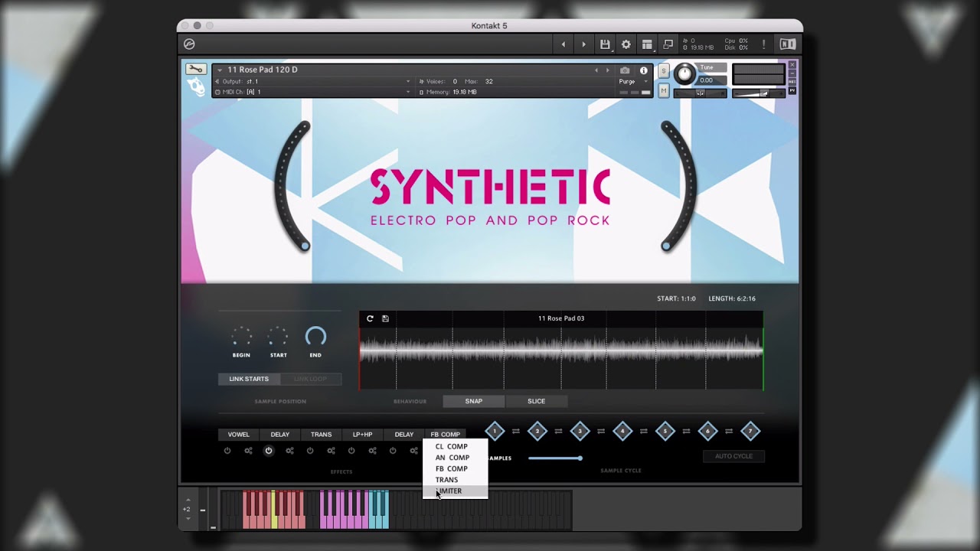
Task: Open MIDI Ch dropdown arrow
Action: pos(408,92)
